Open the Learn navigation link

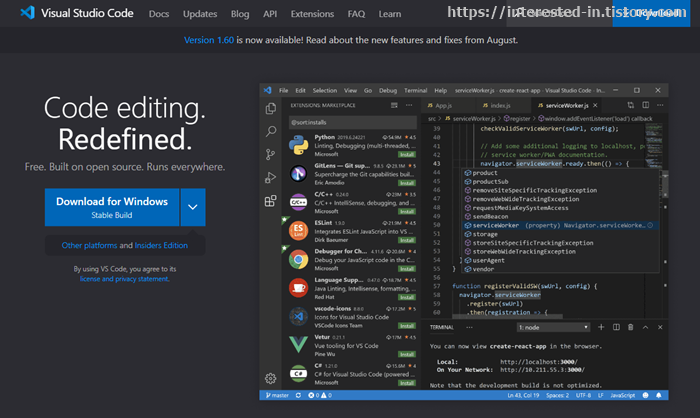pos(390,14)
